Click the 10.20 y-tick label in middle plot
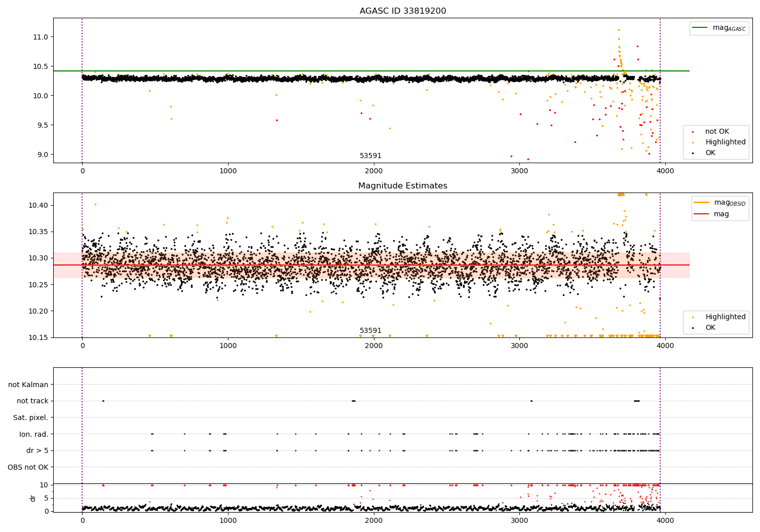 [x=39, y=311]
